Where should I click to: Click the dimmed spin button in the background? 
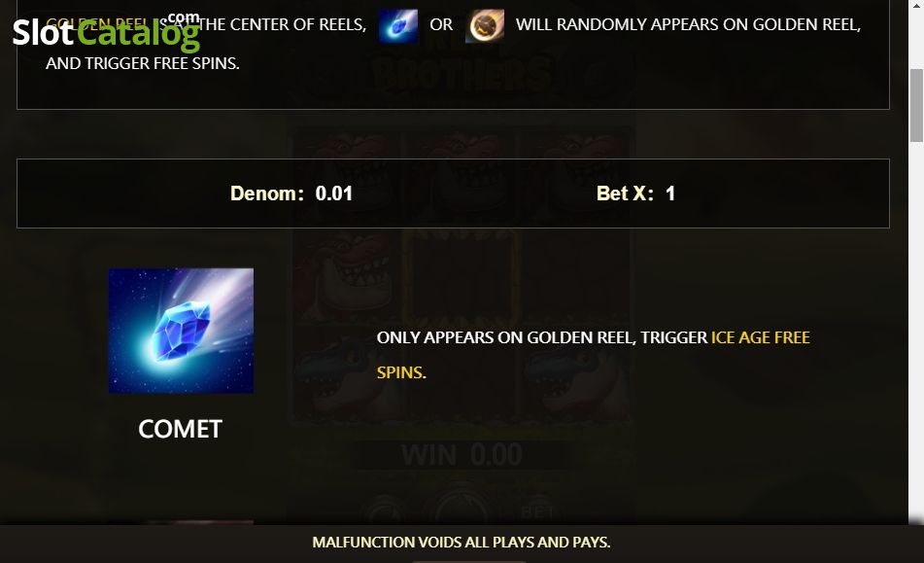point(462,507)
